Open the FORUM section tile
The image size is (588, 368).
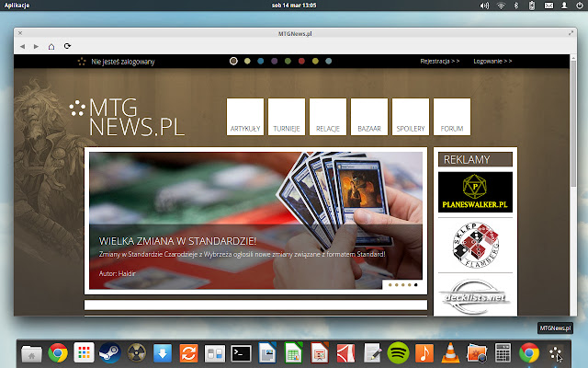pos(452,117)
